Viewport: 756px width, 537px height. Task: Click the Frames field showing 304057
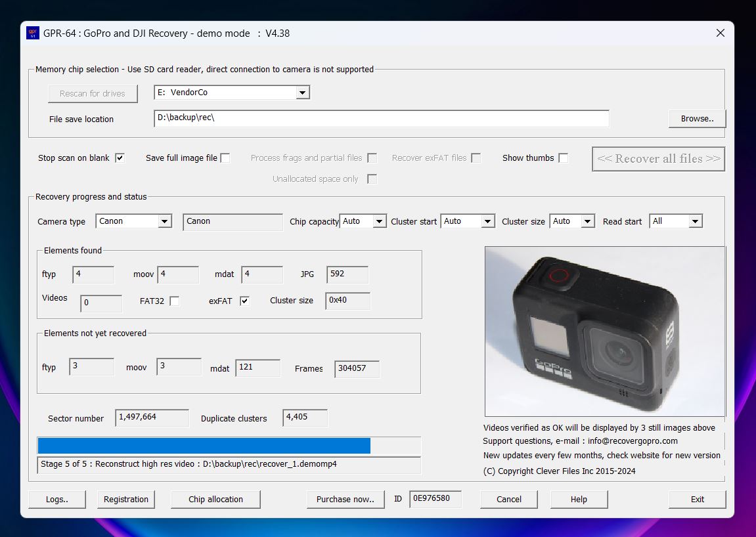coord(357,369)
